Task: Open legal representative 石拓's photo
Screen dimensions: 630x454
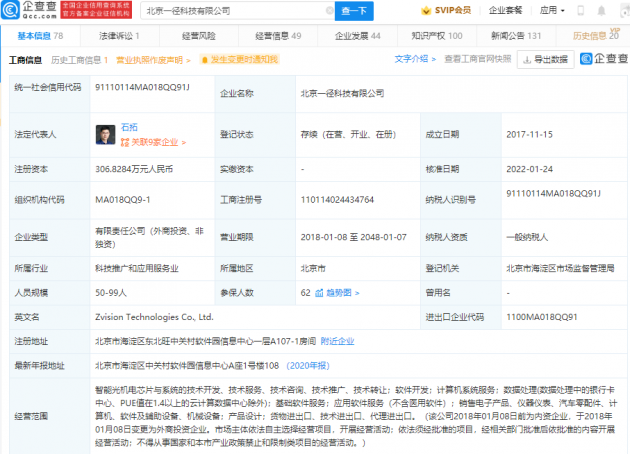Action: tap(105, 135)
